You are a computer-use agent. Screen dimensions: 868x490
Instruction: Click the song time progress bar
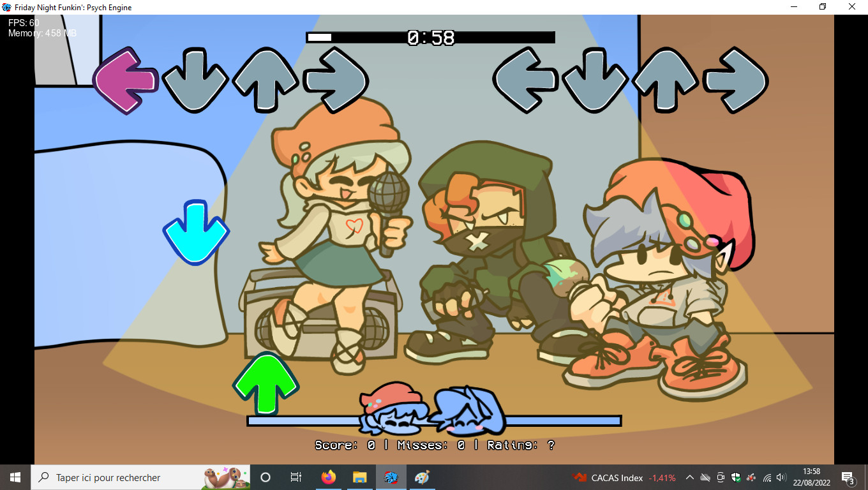point(430,38)
